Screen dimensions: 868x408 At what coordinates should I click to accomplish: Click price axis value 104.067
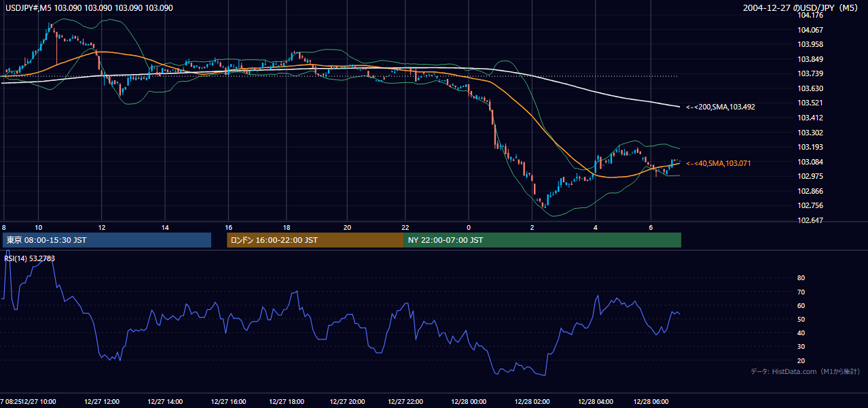(810, 30)
